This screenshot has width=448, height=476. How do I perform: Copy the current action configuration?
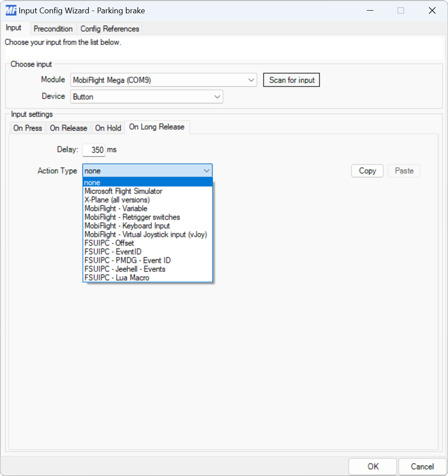point(367,171)
